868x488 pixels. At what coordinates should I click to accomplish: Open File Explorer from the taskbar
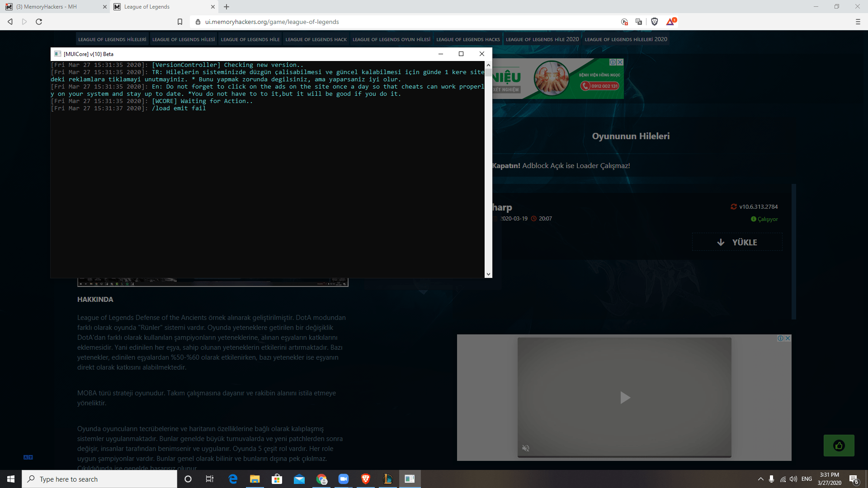point(255,479)
